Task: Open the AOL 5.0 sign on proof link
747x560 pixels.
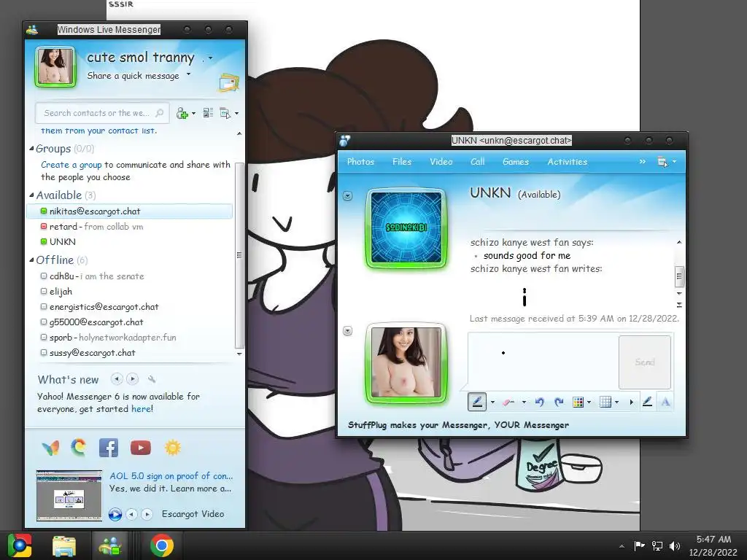Action: [x=171, y=475]
